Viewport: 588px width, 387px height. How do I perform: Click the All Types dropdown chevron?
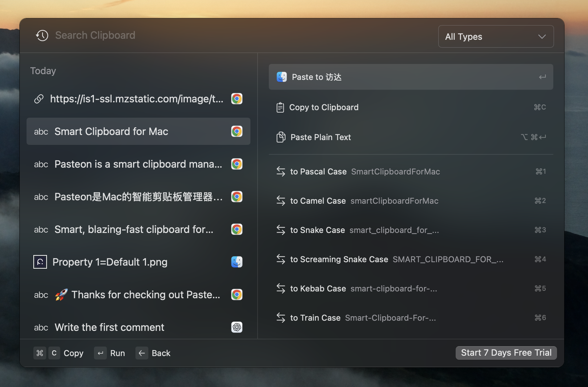click(x=542, y=36)
